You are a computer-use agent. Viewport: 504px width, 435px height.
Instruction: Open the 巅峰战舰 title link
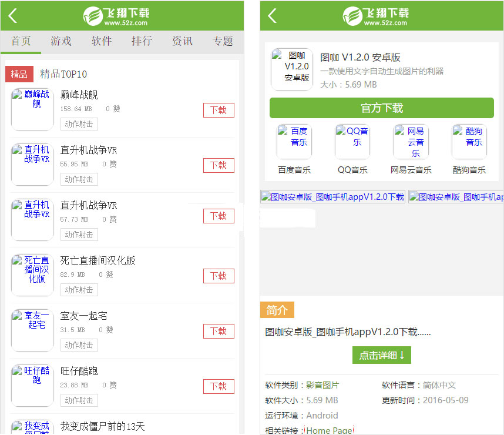click(x=79, y=95)
